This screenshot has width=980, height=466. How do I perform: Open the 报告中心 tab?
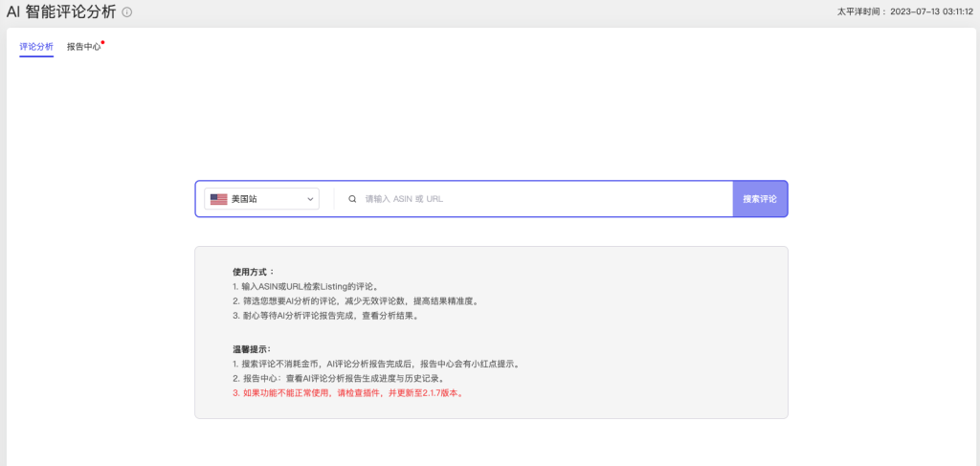tap(84, 47)
